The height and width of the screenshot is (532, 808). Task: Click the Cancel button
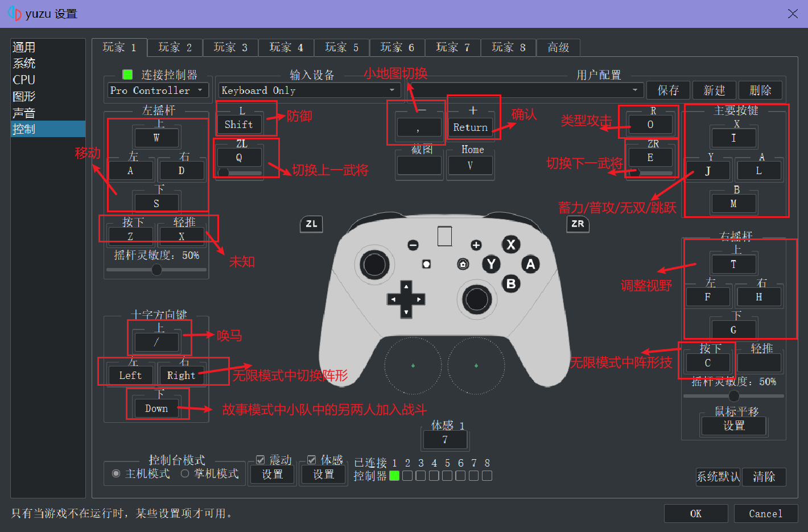765,514
